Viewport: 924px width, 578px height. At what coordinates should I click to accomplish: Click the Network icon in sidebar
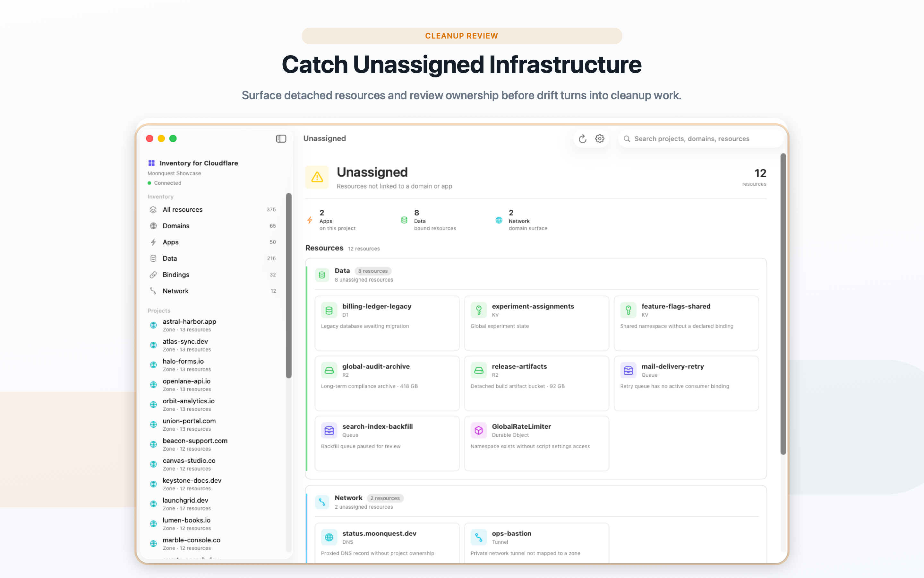point(153,291)
